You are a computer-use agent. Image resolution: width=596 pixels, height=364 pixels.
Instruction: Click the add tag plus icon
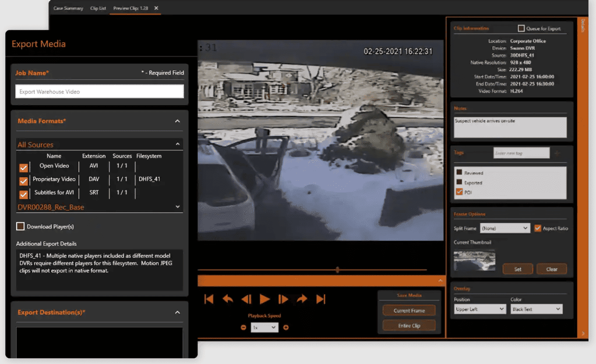[x=557, y=153]
